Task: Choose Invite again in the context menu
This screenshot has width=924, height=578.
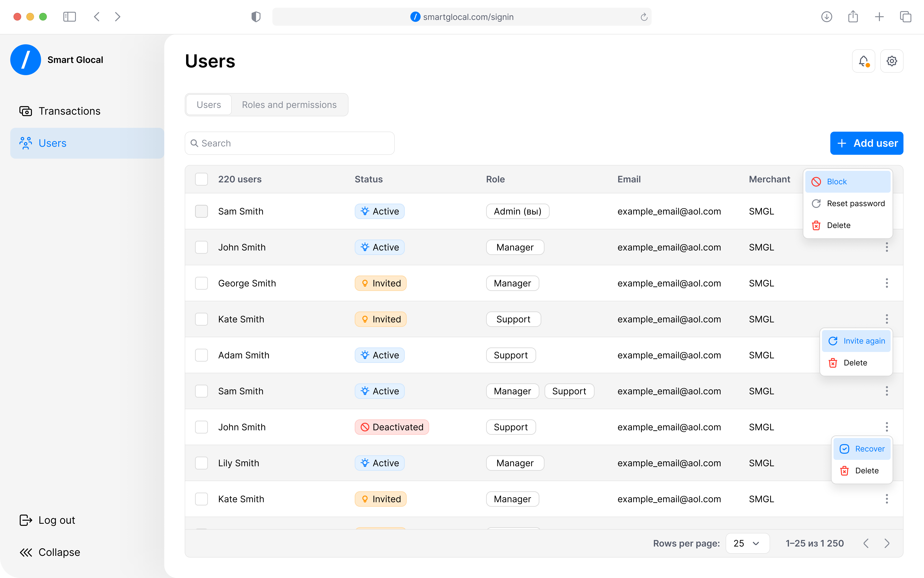Action: coord(856,341)
